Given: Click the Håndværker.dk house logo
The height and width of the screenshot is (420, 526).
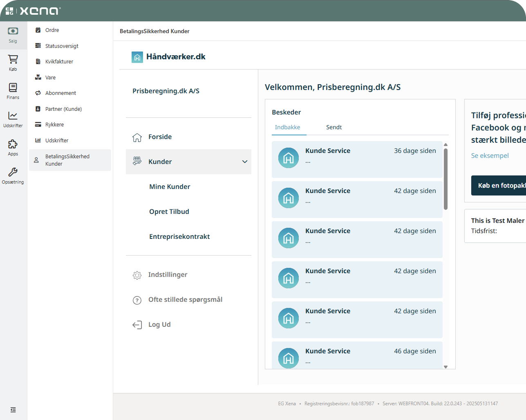Looking at the screenshot, I should tap(137, 57).
